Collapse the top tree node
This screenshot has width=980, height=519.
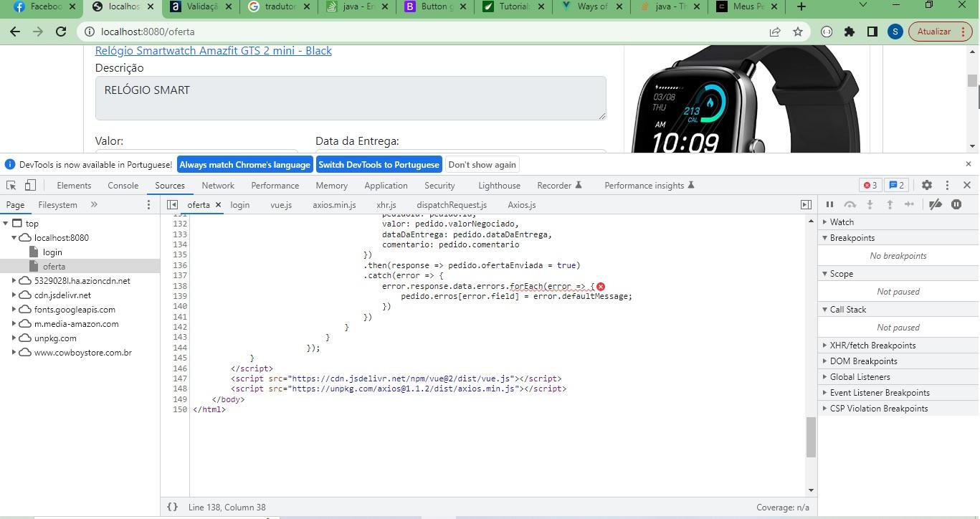6,223
